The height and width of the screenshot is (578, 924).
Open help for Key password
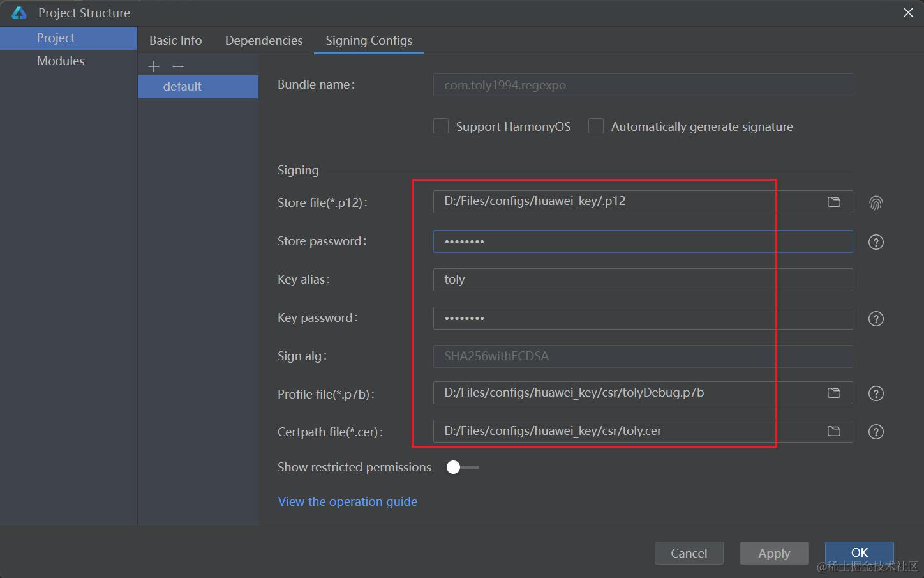pos(876,319)
